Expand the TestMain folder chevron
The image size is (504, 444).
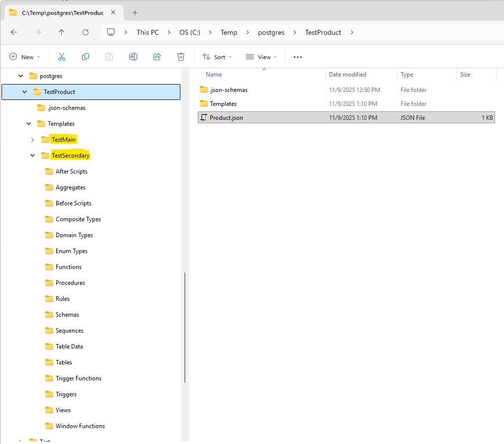[x=33, y=140]
